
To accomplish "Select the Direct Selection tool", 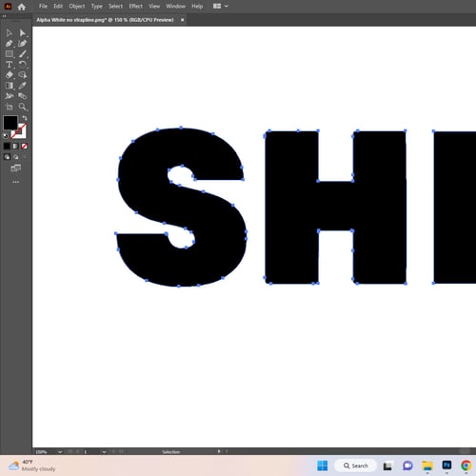I will (22, 32).
